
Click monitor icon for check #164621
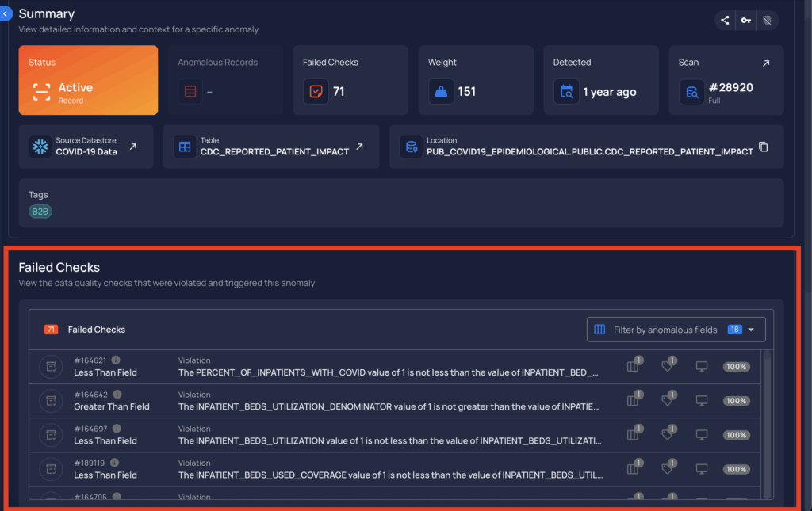[702, 367]
